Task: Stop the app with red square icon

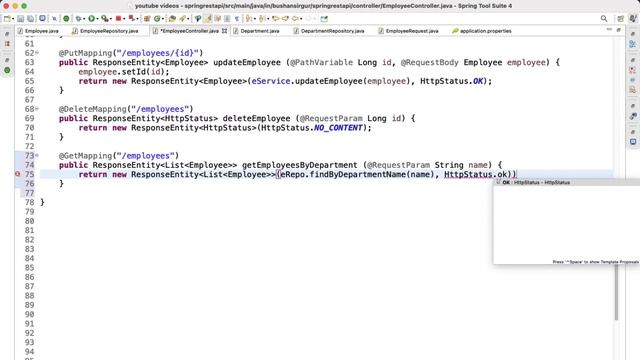Action: (x=118, y=19)
